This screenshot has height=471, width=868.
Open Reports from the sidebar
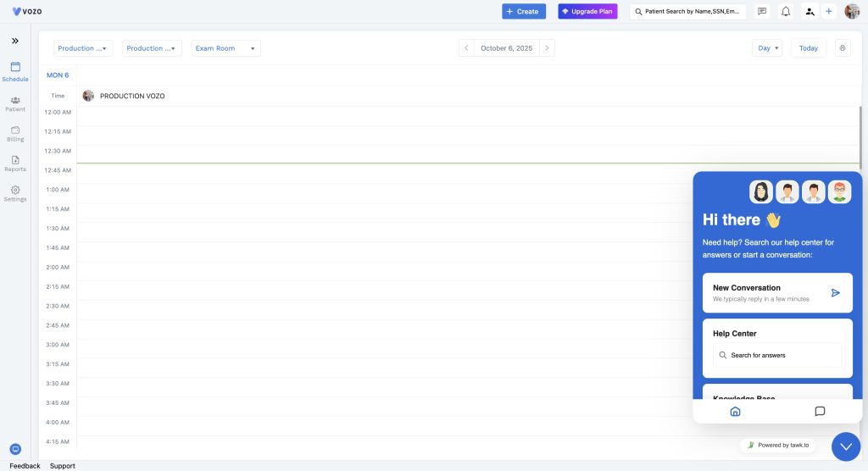[x=15, y=163]
